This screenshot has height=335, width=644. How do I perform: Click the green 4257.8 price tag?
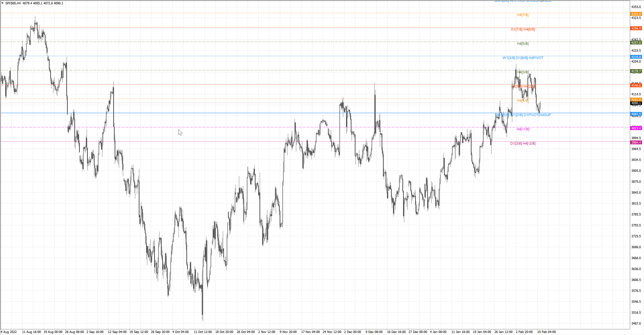click(x=636, y=43)
